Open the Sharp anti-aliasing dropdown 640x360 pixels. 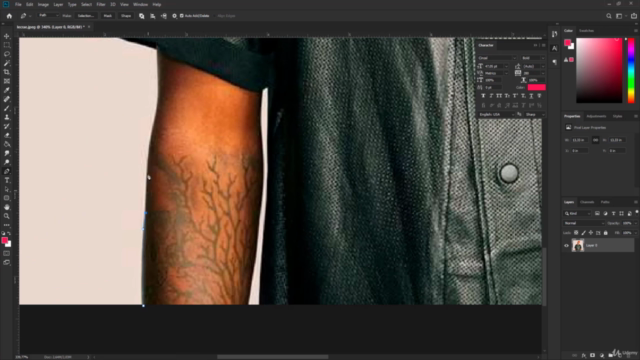click(x=534, y=115)
